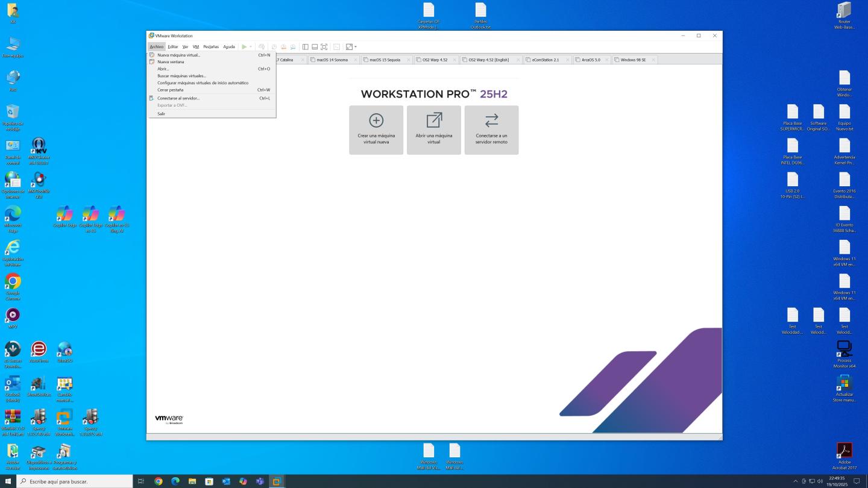This screenshot has width=868, height=488.
Task: Click 'Crear una máquina virtual nueva' tile
Action: [x=376, y=130]
